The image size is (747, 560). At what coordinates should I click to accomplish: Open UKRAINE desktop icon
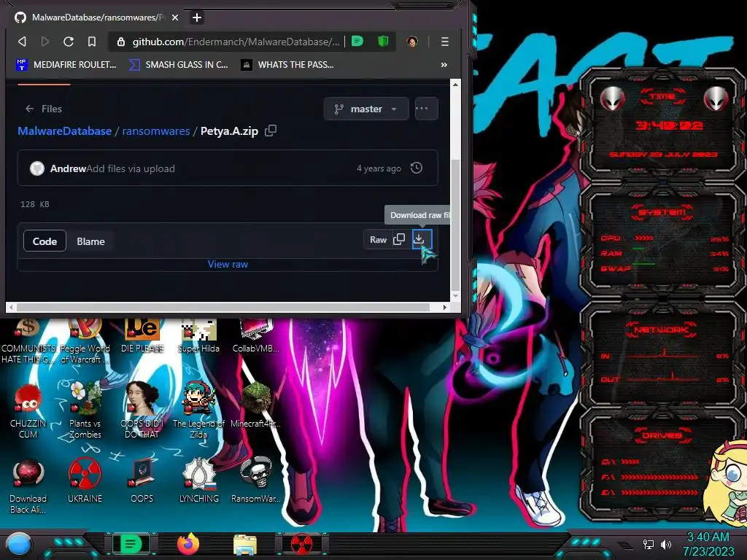[x=85, y=481]
